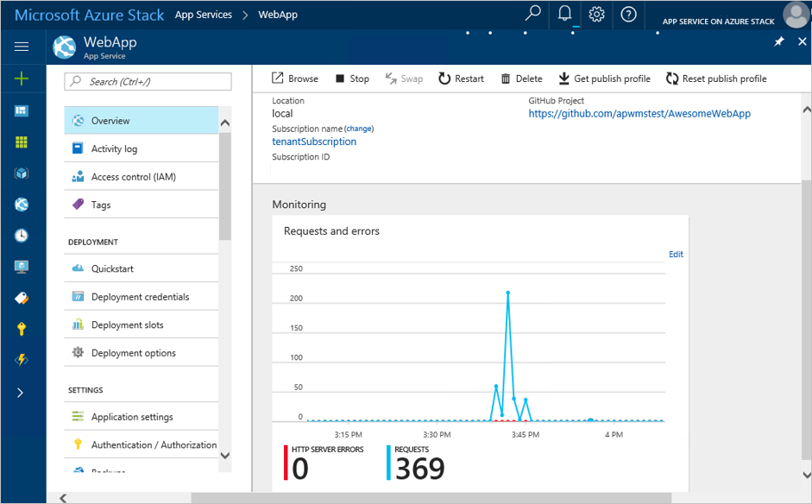Open the dashboard icon in left sidebar
Screen dimensions: 812x504
click(x=22, y=110)
